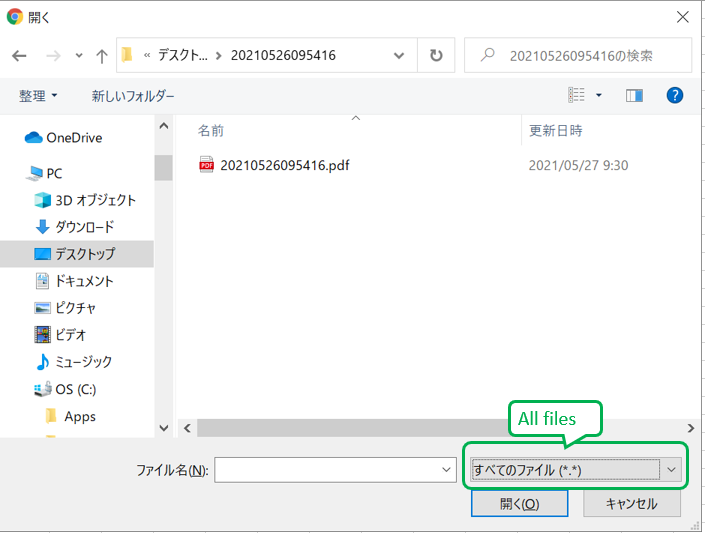Viewport: 705px width, 533px height.
Task: Click the folder icon in address bar
Action: [127, 55]
